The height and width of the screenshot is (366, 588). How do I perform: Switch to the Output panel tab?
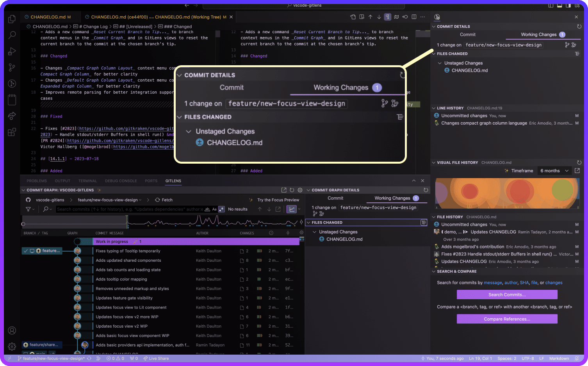click(x=62, y=181)
